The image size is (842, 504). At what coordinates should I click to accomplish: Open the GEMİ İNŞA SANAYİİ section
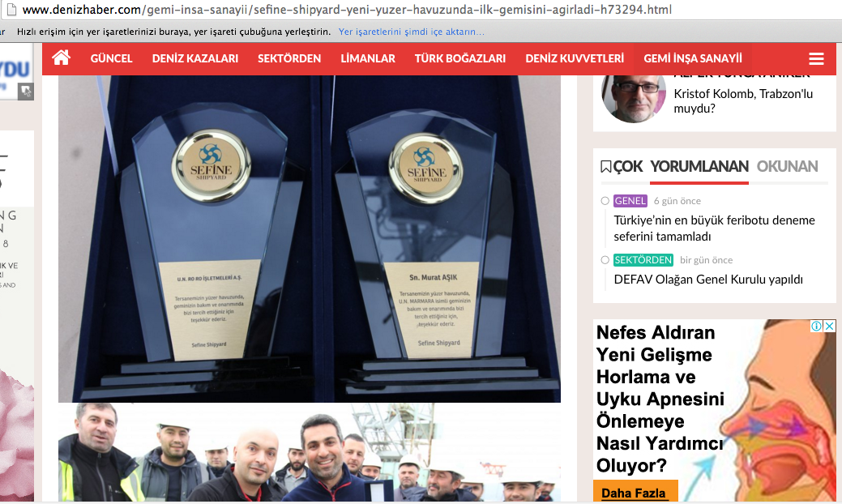click(x=693, y=58)
